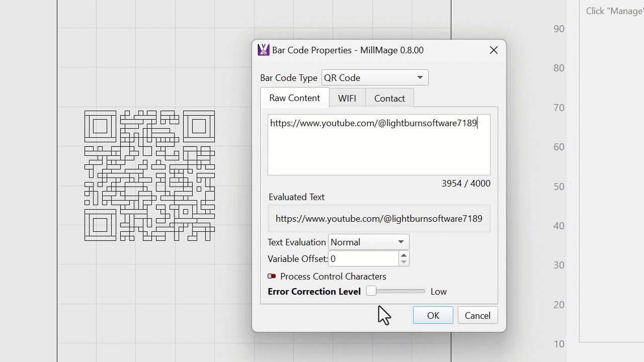
Task: Decrease Variable Offset with the down arrow
Action: 404,262
